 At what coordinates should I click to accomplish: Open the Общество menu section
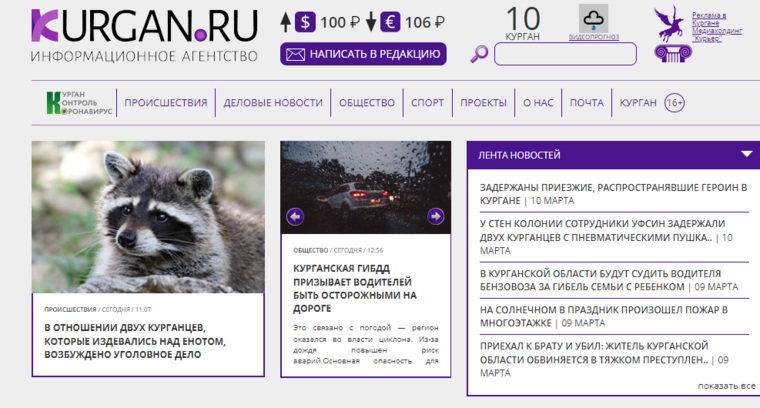click(x=367, y=103)
